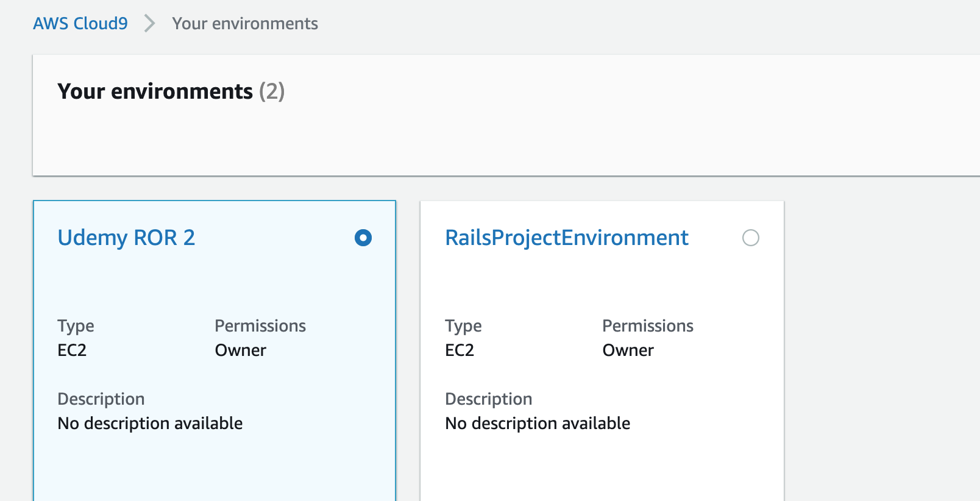Open the AWS Cloud9 breadcrumb link

tap(80, 24)
